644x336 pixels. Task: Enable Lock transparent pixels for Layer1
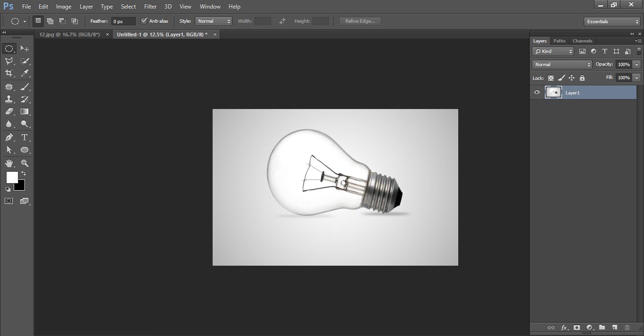click(551, 77)
